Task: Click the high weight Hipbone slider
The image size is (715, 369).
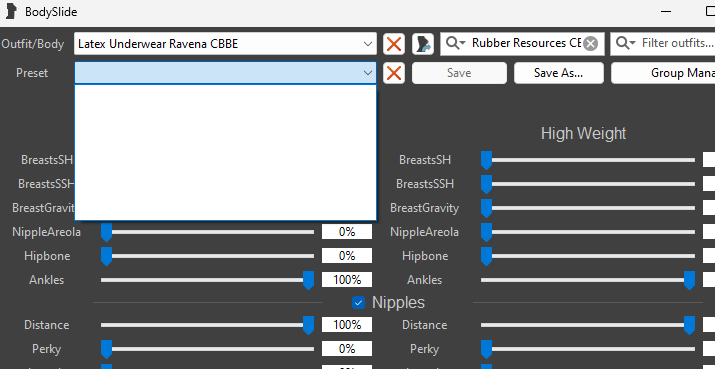Action: point(588,256)
